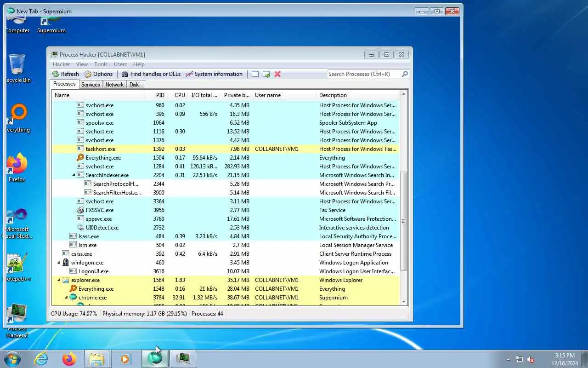Open Windows Explorer folder taskbar icon
The image size is (588, 368).
tap(96, 359)
